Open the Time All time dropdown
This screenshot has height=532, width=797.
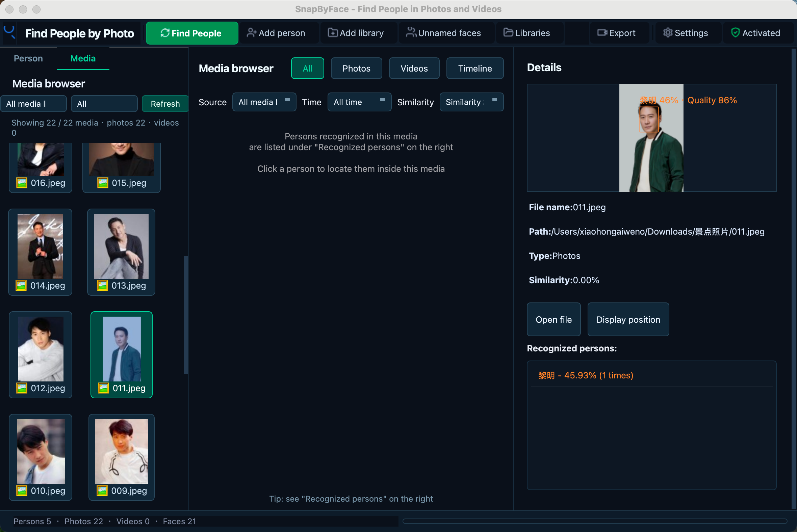[359, 102]
